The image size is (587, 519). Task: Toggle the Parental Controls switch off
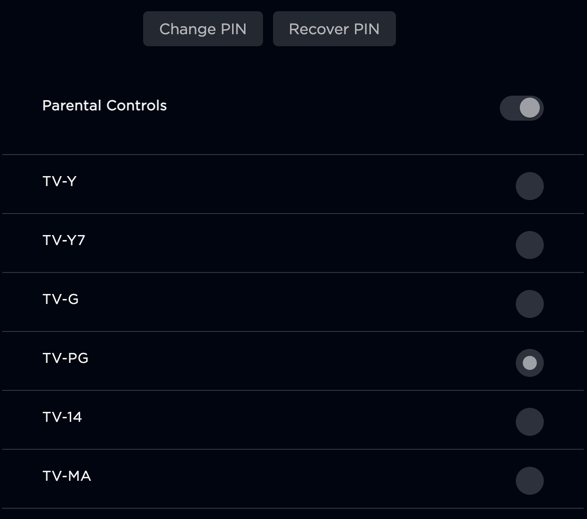tap(521, 108)
